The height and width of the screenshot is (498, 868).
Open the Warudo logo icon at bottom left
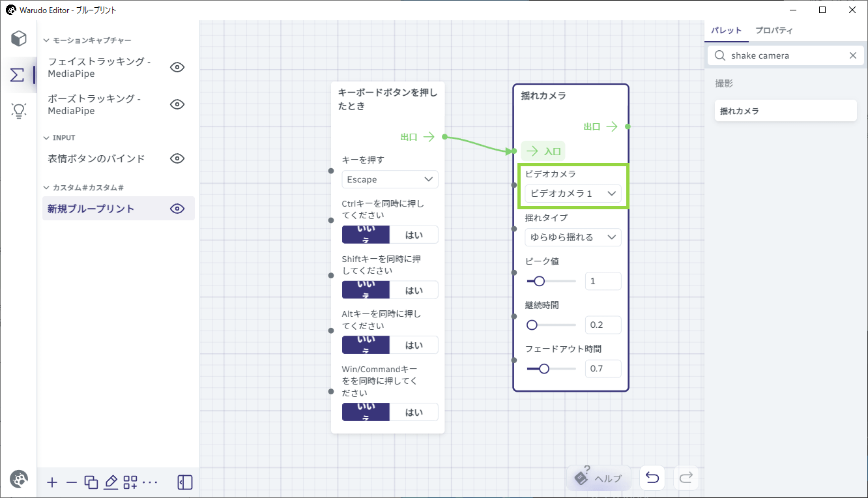click(x=19, y=479)
